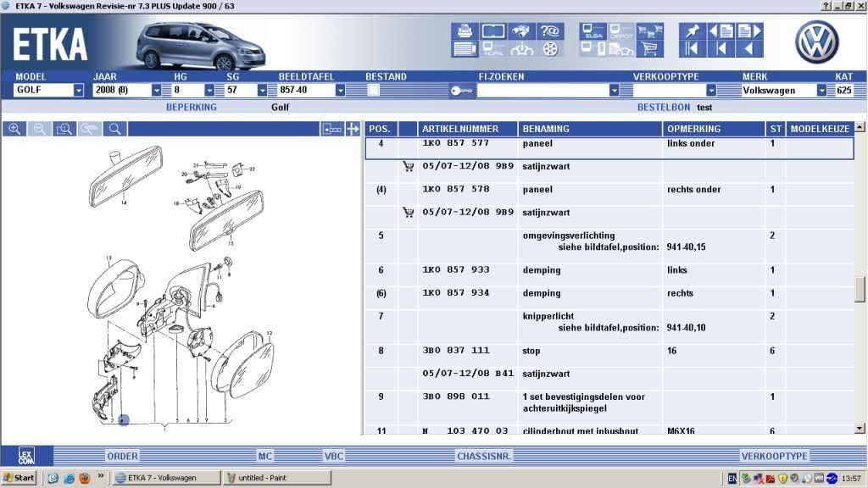Click the BENAMING column header

590,129
